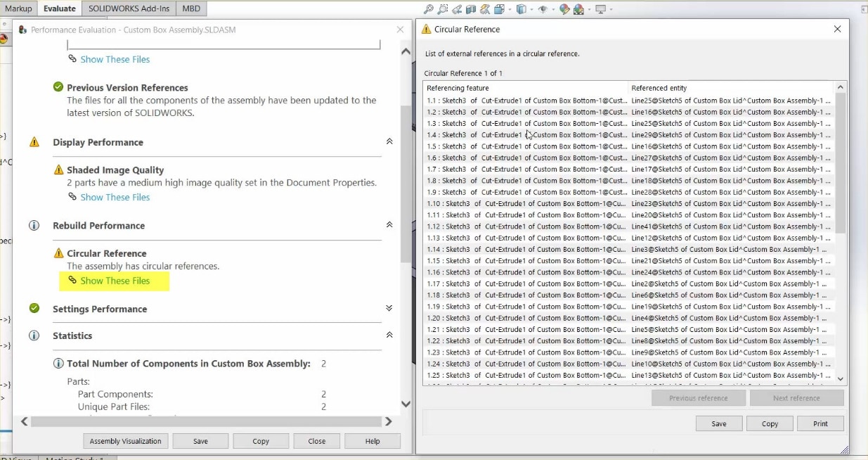
Task: Click the Hide/Show Items eye icon
Action: [543, 9]
